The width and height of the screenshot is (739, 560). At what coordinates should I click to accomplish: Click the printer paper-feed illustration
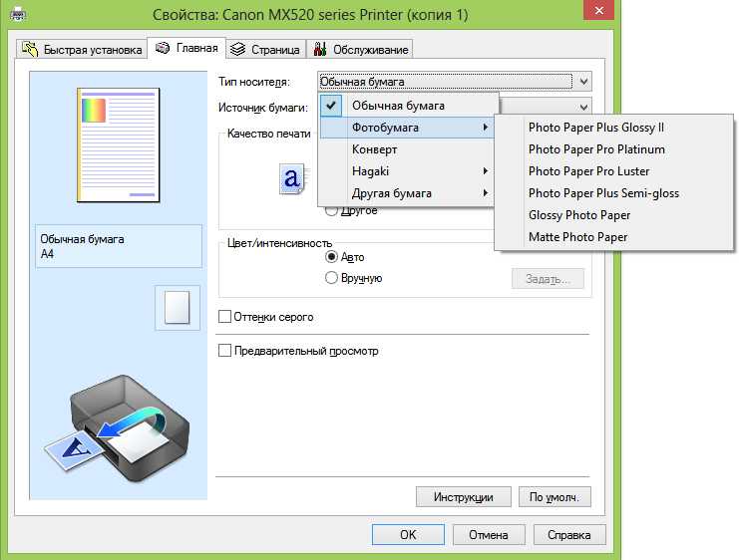pos(117,428)
